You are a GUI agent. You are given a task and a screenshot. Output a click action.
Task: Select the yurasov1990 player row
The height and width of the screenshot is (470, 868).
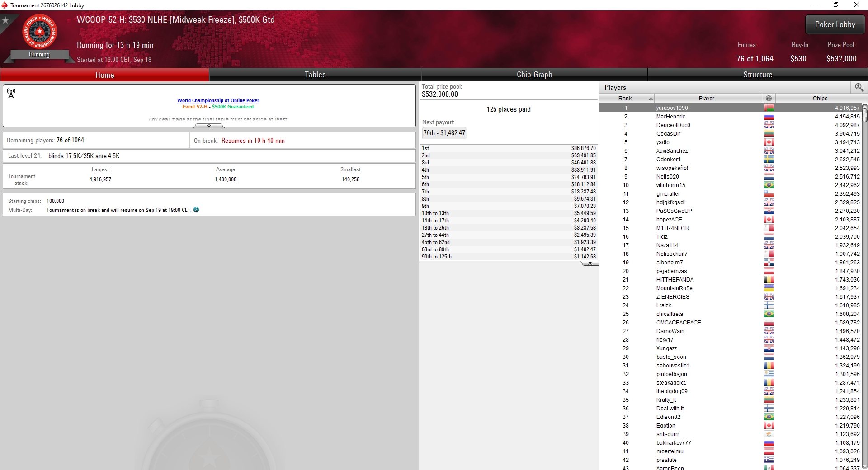(x=730, y=108)
